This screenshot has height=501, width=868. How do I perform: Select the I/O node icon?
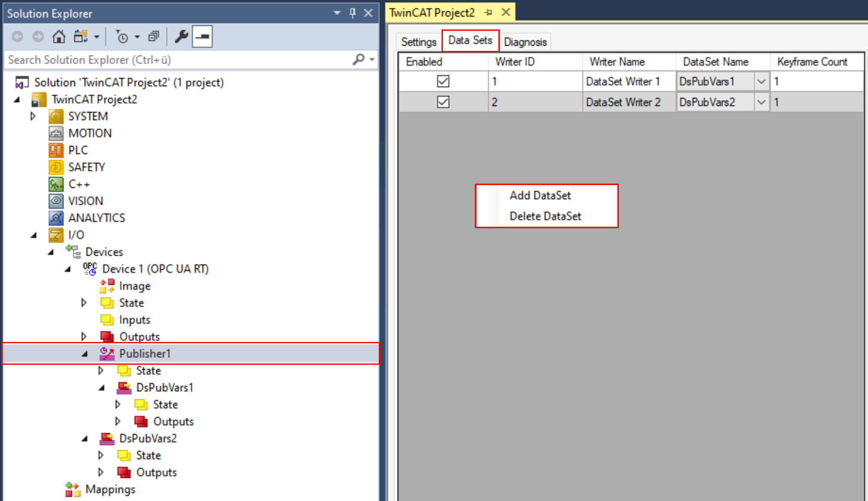click(56, 235)
